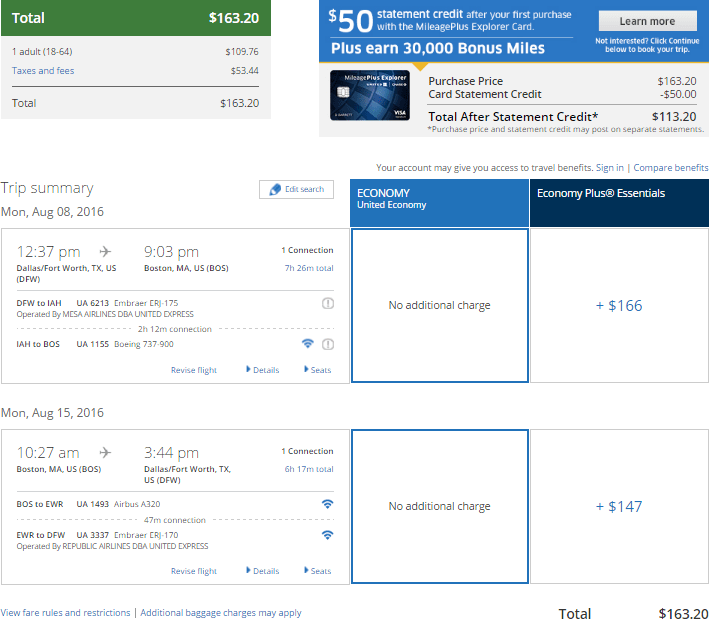
Task: Click the Wi-Fi icon on BOS to EWR flight
Action: pyautogui.click(x=327, y=504)
